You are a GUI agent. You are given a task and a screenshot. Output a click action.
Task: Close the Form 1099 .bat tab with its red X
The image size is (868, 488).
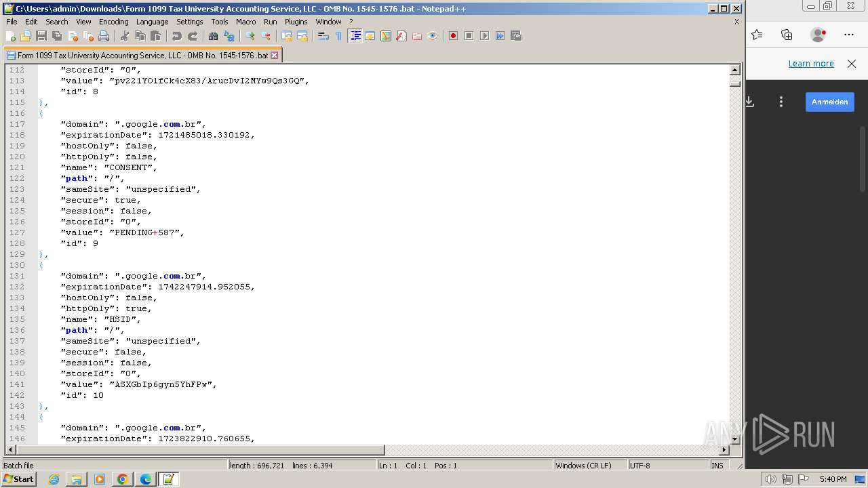[x=275, y=55]
